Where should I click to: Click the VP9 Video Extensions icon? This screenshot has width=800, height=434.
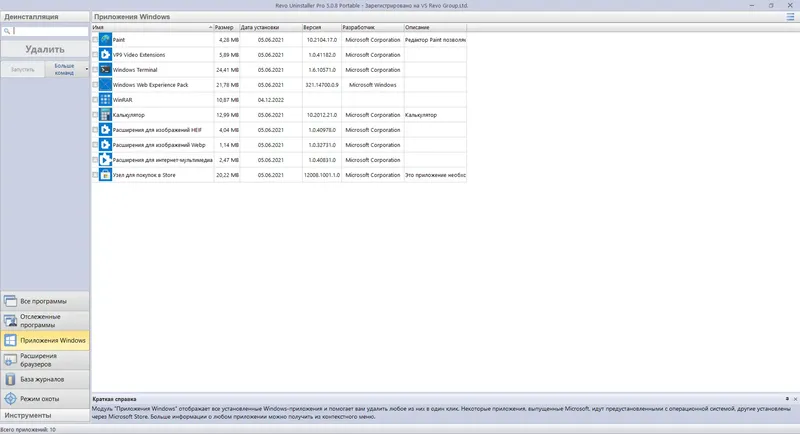pyautogui.click(x=105, y=55)
